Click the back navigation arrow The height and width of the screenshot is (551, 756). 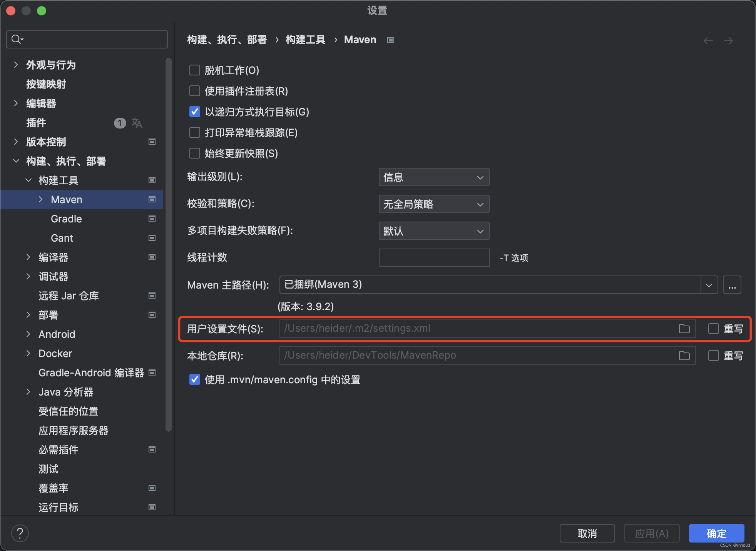(708, 40)
